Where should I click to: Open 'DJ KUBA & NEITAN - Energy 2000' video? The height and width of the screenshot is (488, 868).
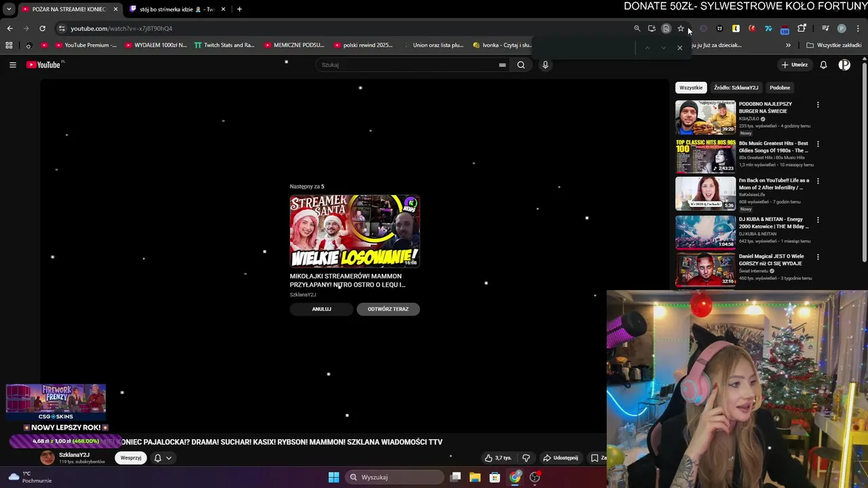(705, 232)
